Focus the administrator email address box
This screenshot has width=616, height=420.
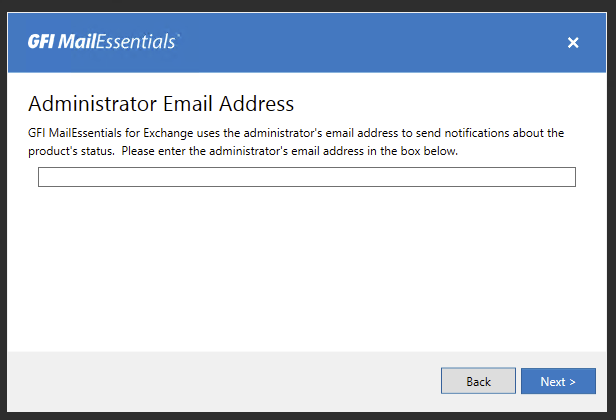306,177
